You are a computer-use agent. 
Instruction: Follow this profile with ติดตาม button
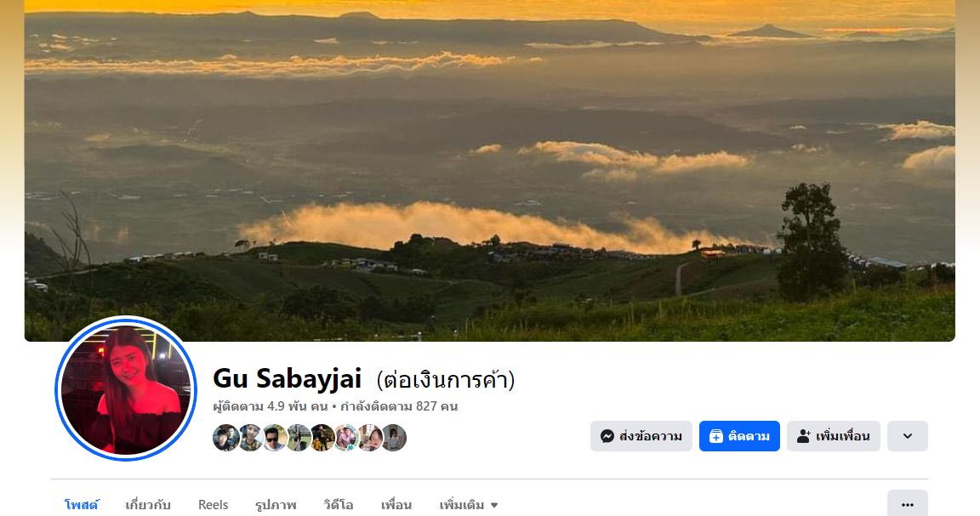tap(739, 436)
